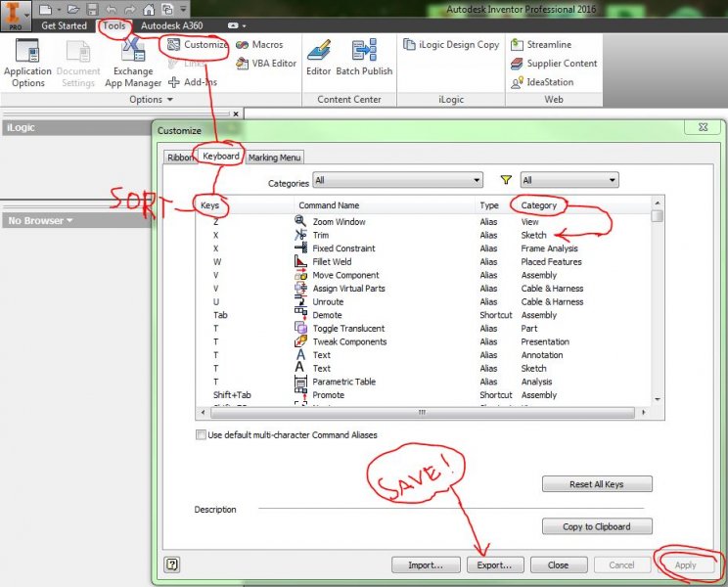728x587 pixels.
Task: Click the vertical scrollbar thumb of the key list
Action: (657, 216)
